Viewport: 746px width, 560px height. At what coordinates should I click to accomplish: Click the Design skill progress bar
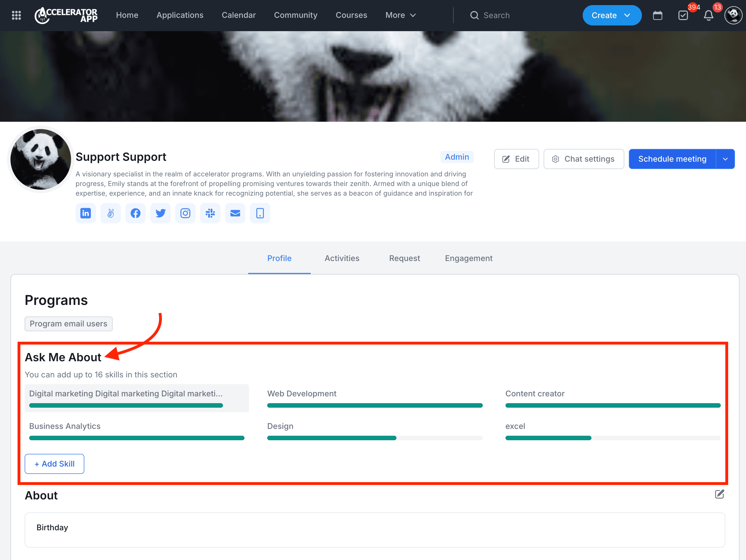(374, 438)
